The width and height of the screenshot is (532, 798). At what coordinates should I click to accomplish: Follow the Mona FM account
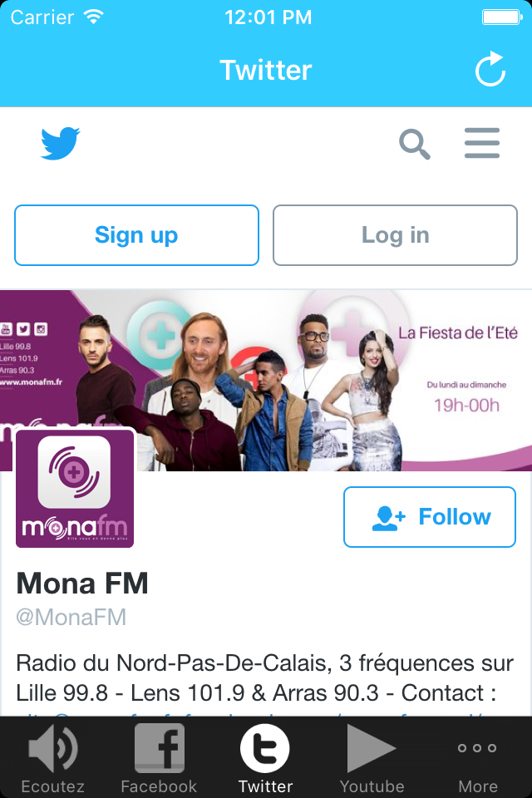[x=430, y=517]
